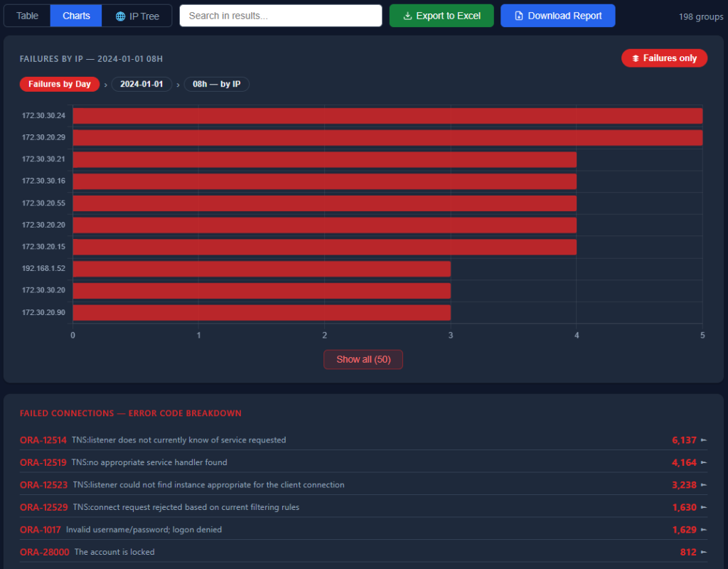Select the Charts tab

[x=76, y=16]
